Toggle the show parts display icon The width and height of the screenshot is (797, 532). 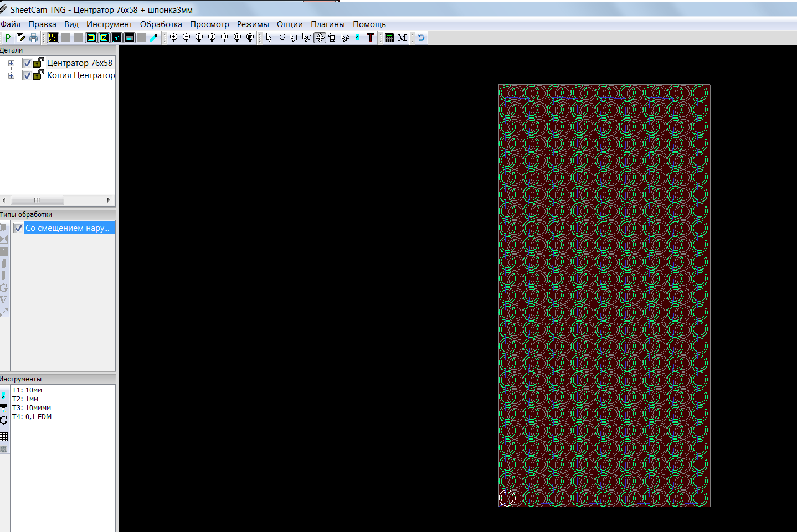click(53, 38)
